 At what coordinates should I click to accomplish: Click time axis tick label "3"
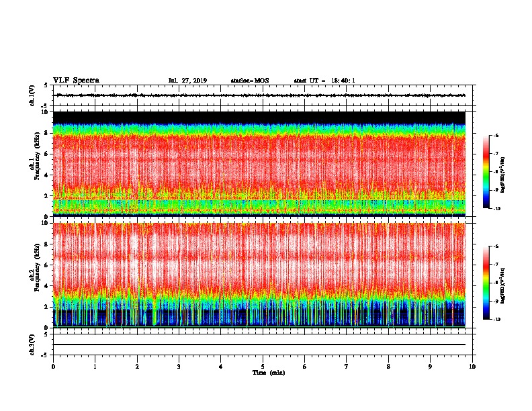[x=179, y=367]
